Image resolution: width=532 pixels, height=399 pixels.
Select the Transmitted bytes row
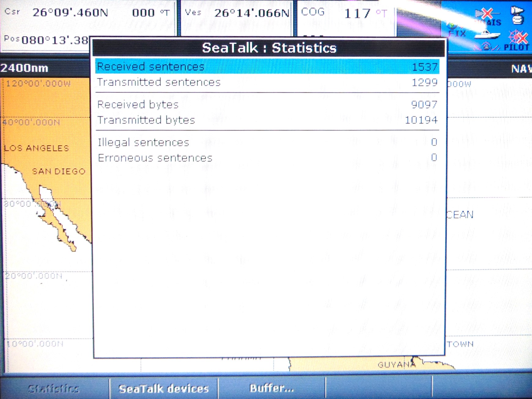point(267,120)
